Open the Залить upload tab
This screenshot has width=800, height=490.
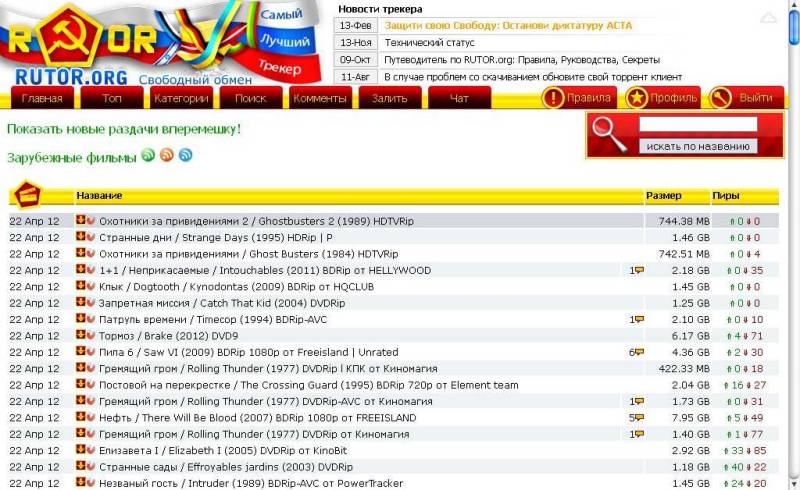(x=389, y=98)
